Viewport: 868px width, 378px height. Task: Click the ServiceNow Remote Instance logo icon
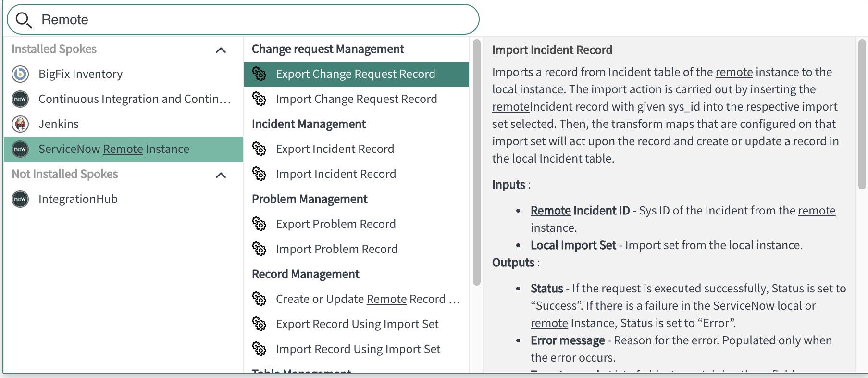point(20,149)
